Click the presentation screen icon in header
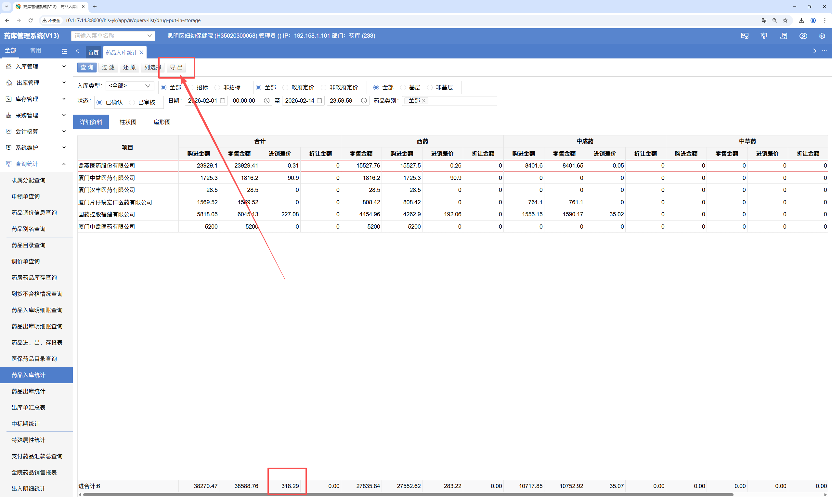This screenshot has width=832, height=504. point(763,36)
